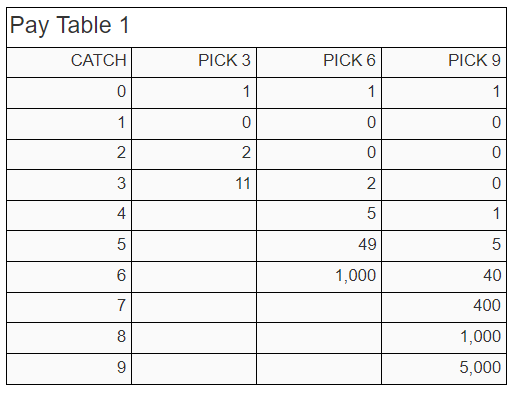Select the catch 6 row label

pyautogui.click(x=121, y=275)
